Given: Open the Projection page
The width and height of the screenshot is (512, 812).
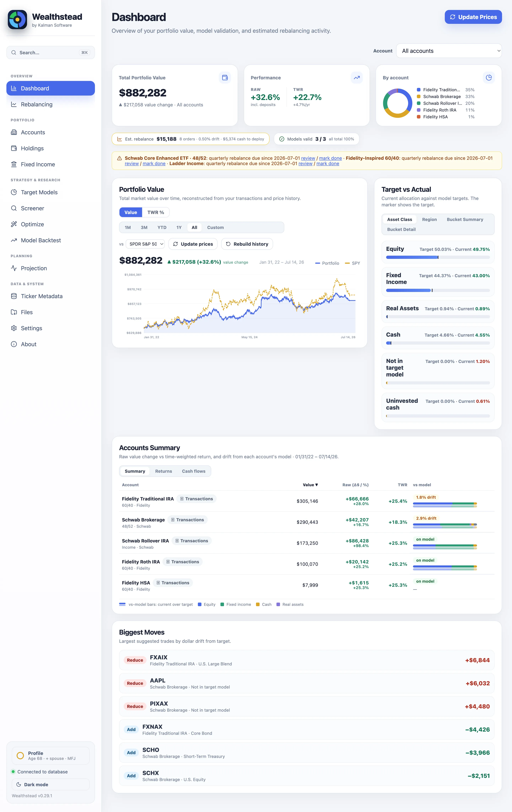Looking at the screenshot, I should (x=50, y=268).
